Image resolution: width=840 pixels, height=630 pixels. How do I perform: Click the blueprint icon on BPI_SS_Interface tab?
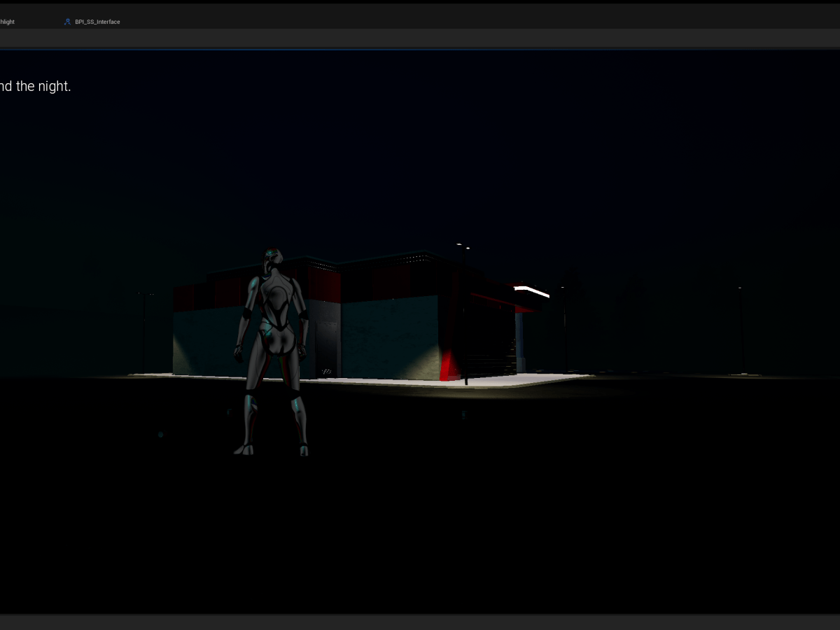click(x=67, y=22)
